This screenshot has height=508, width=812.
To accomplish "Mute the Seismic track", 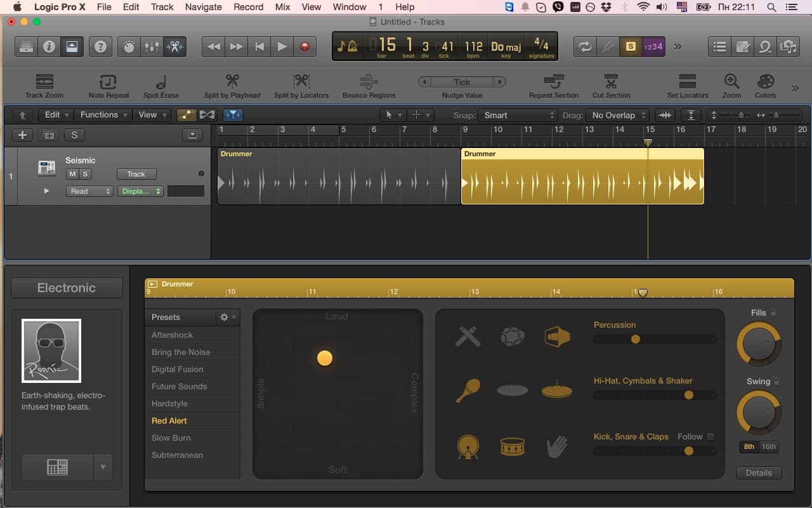I will [x=72, y=174].
